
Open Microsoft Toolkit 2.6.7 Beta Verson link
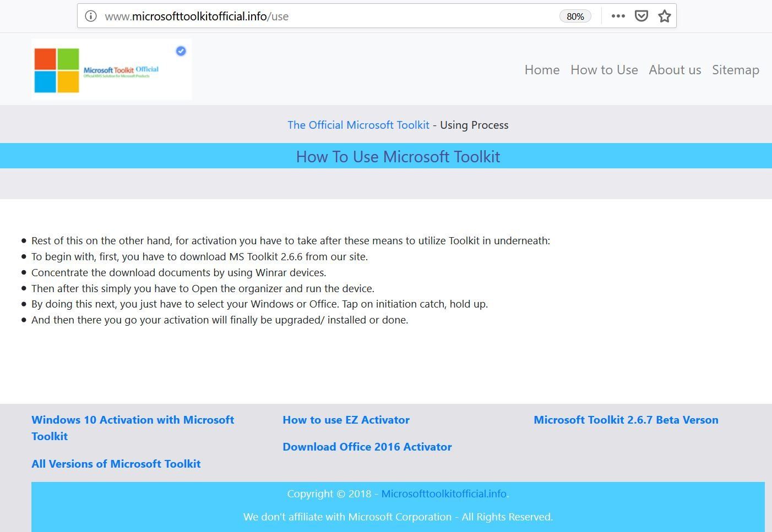[626, 420]
